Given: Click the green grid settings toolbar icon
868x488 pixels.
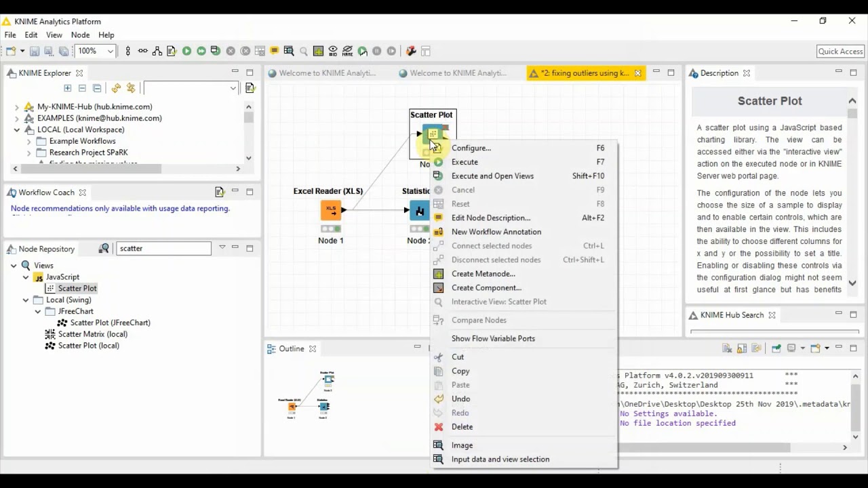Looking at the screenshot, I should coord(318,51).
